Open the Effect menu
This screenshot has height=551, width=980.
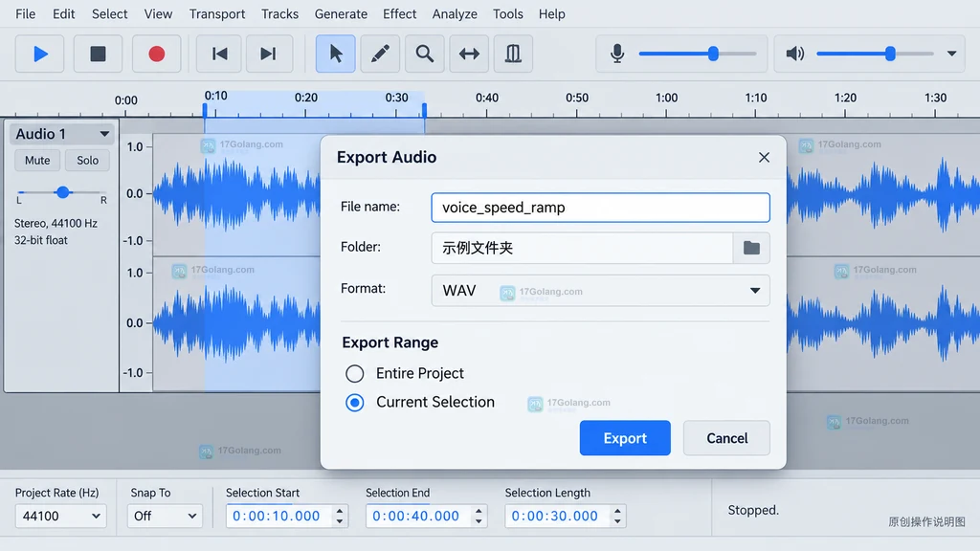[x=399, y=13]
